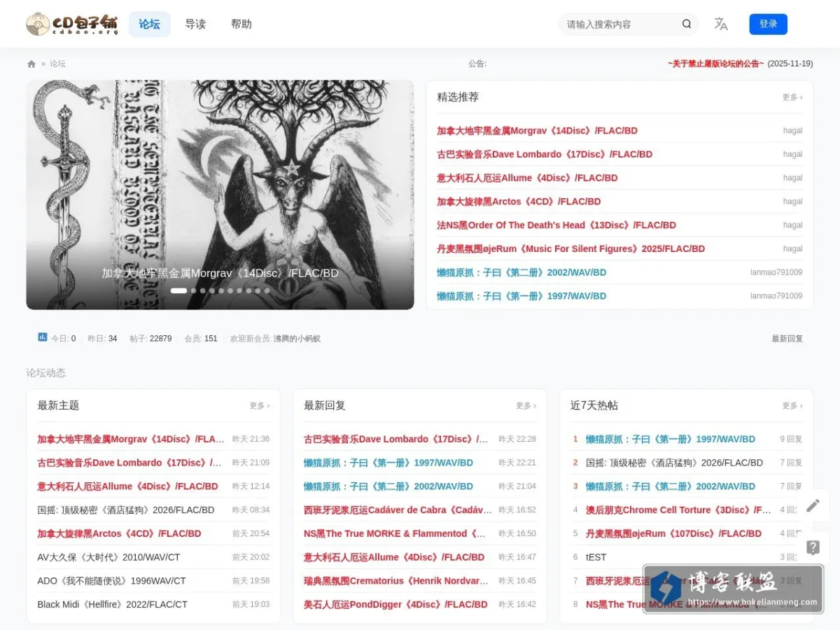The height and width of the screenshot is (630, 840).
Task: Open the 导读 navigation tab
Action: pos(195,24)
